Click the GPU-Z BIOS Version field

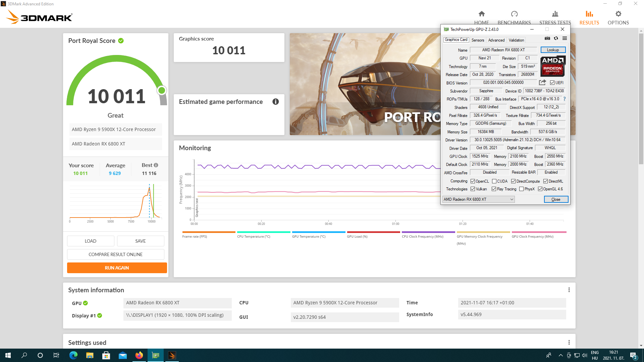click(503, 82)
